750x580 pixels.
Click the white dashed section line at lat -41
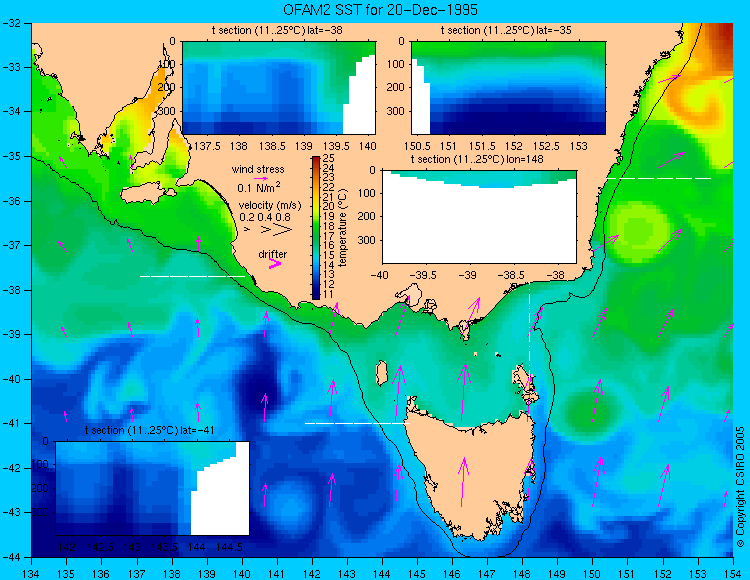pyautogui.click(x=357, y=423)
